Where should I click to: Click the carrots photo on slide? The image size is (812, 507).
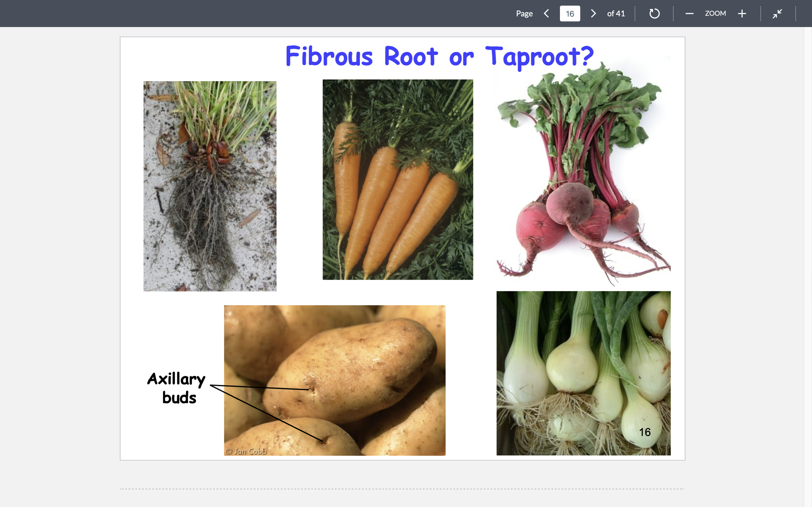(398, 179)
